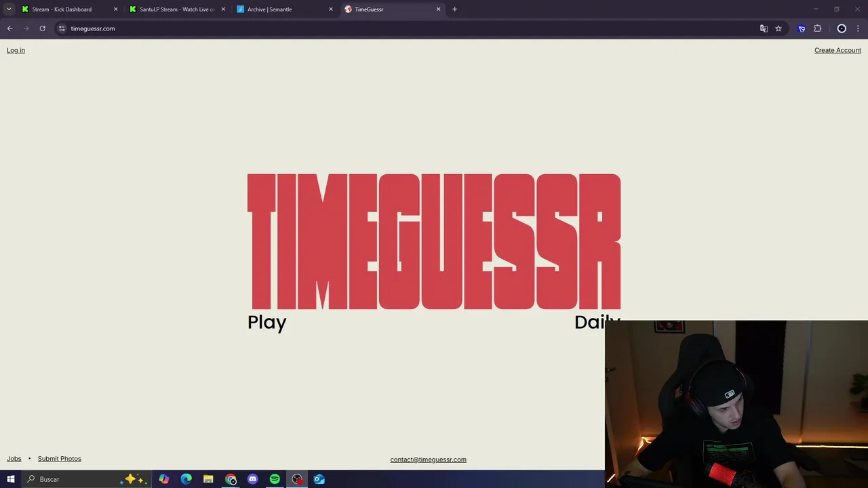This screenshot has height=488, width=868.
Task: Click the sparkle search highlights icon
Action: click(x=132, y=479)
